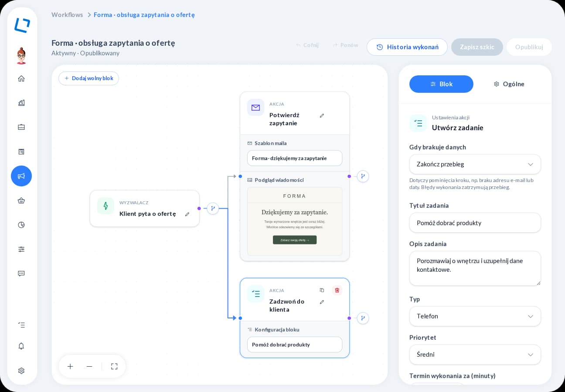Viewport: 565px width, 392px height.
Task: Select the megaphone icon in the sidebar
Action: point(21,176)
